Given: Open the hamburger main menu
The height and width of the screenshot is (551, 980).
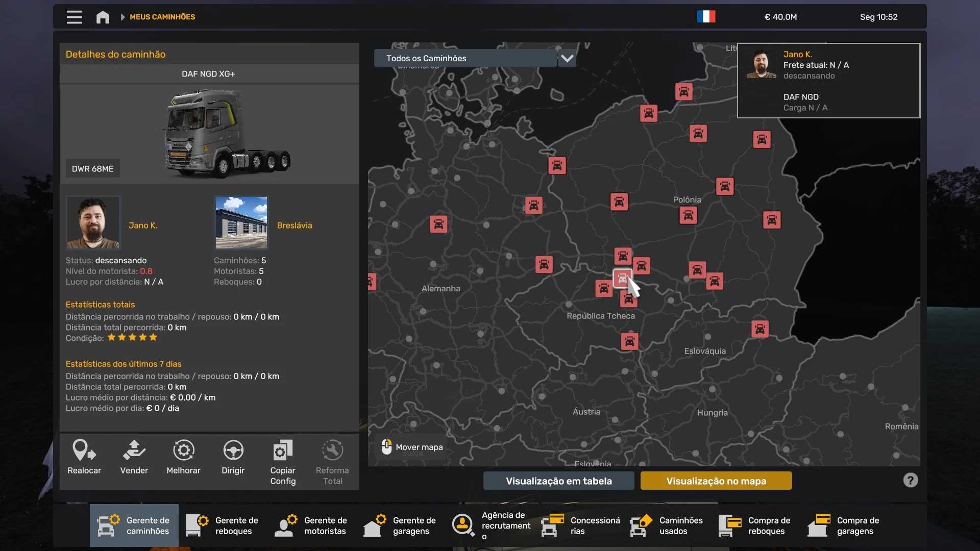Looking at the screenshot, I should click(74, 17).
